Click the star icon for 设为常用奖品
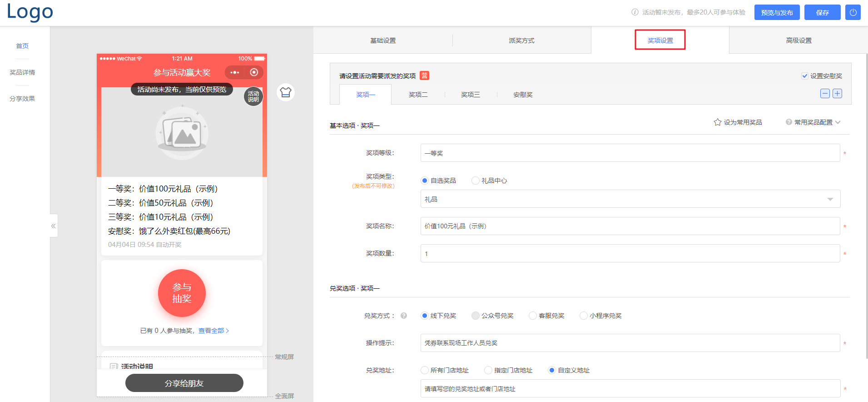868x402 pixels. pyautogui.click(x=718, y=122)
